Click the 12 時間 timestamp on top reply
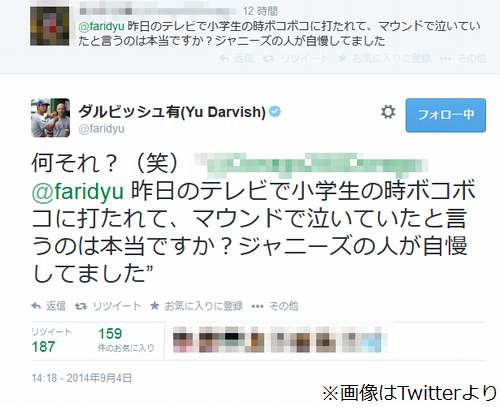The width and height of the screenshot is (500, 407). [260, 11]
